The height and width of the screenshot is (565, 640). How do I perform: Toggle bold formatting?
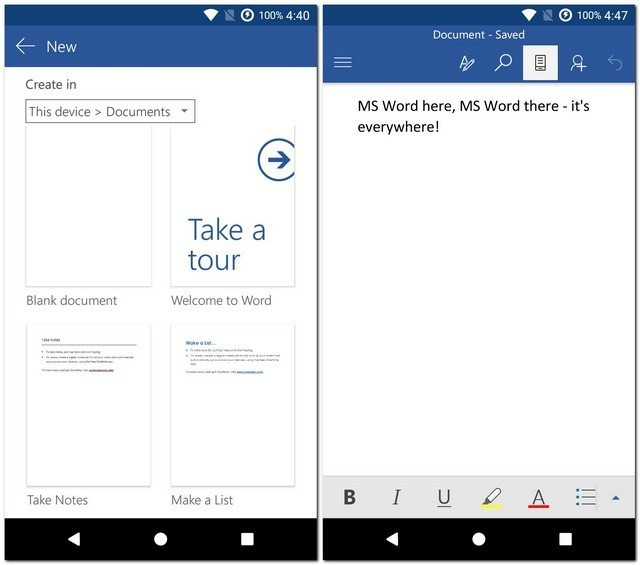pyautogui.click(x=350, y=497)
